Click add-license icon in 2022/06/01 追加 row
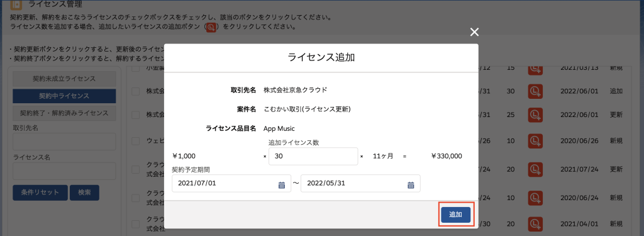 pyautogui.click(x=535, y=91)
